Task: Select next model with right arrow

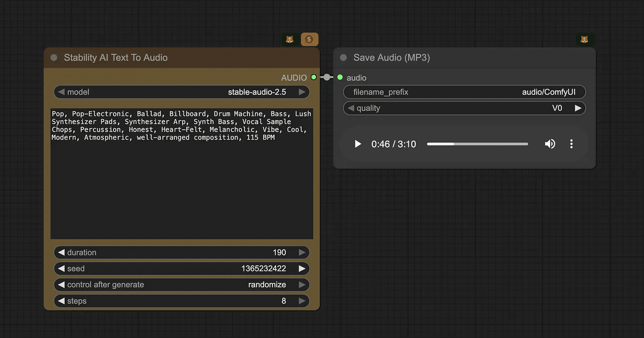Action: click(302, 92)
